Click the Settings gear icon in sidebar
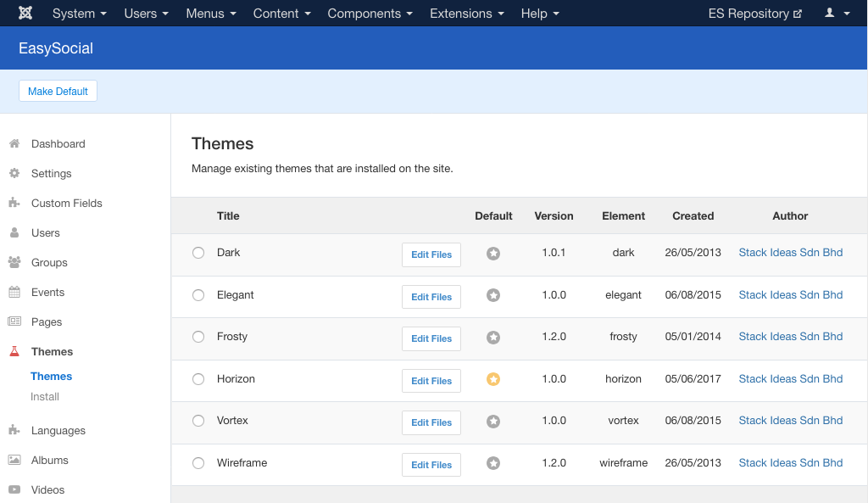 click(15, 173)
